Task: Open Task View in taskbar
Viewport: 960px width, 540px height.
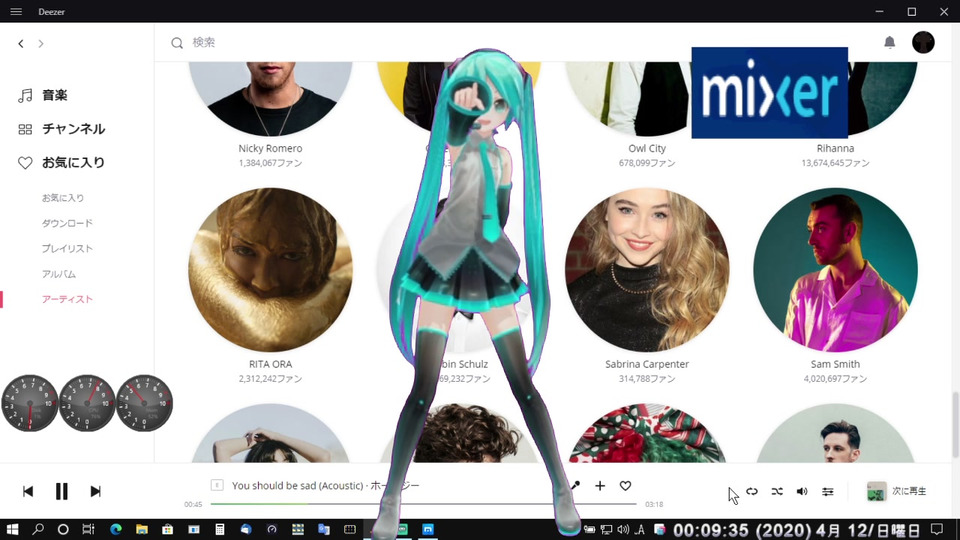Action: [88, 529]
